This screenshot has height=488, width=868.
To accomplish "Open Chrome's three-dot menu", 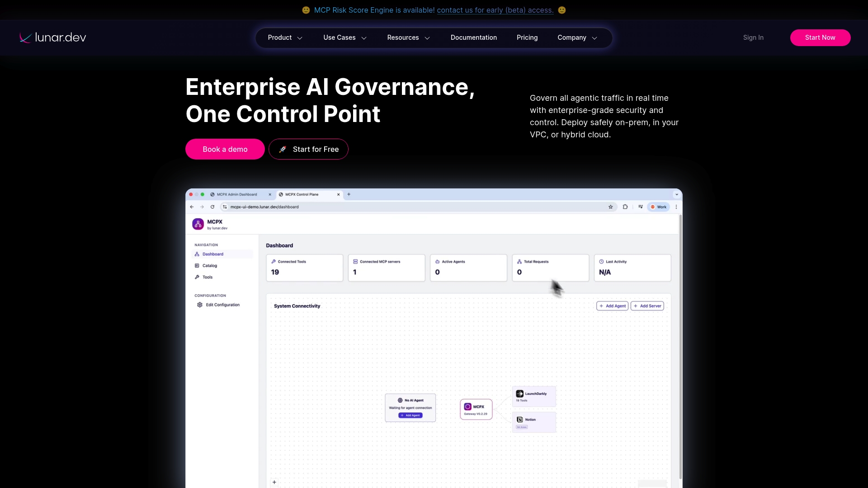I will tap(676, 206).
